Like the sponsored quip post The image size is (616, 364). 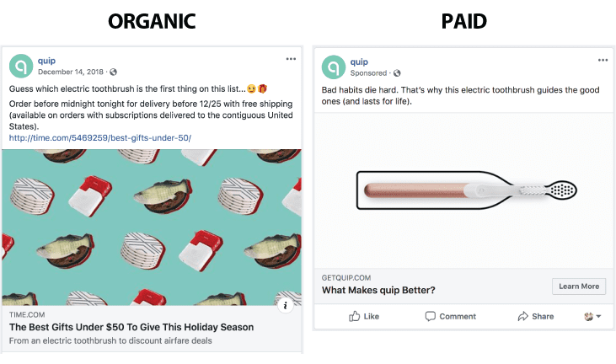[364, 316]
